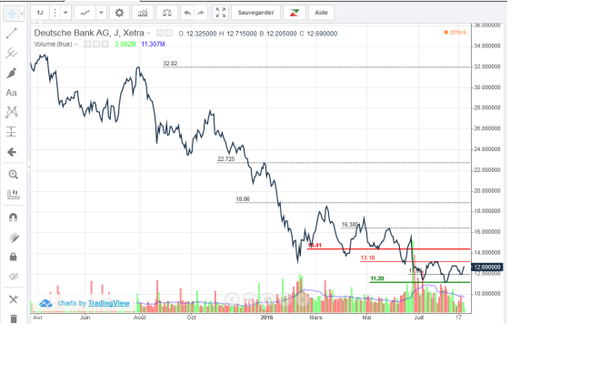Expand the cursor tool options arrow
The height and width of the screenshot is (375, 600).
(x=22, y=14)
